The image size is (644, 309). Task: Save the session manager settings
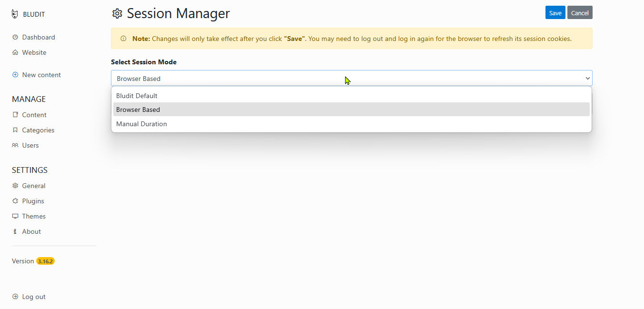click(555, 12)
